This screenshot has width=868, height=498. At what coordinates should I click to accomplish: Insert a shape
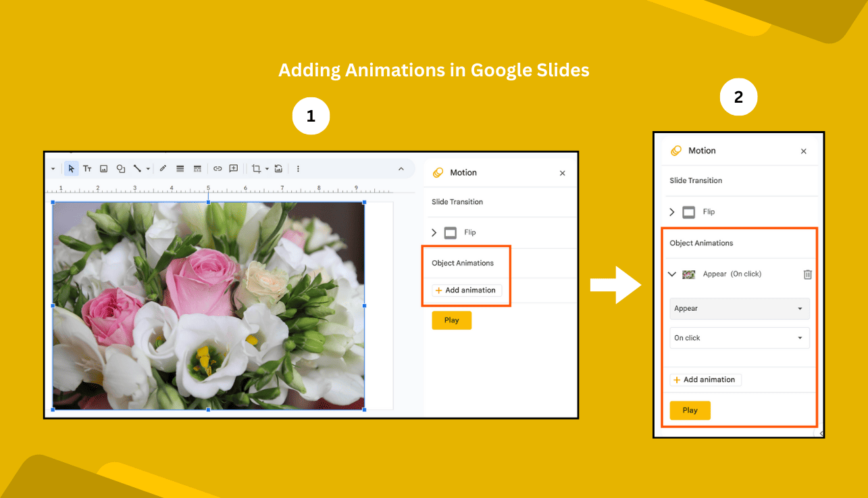pyautogui.click(x=121, y=168)
